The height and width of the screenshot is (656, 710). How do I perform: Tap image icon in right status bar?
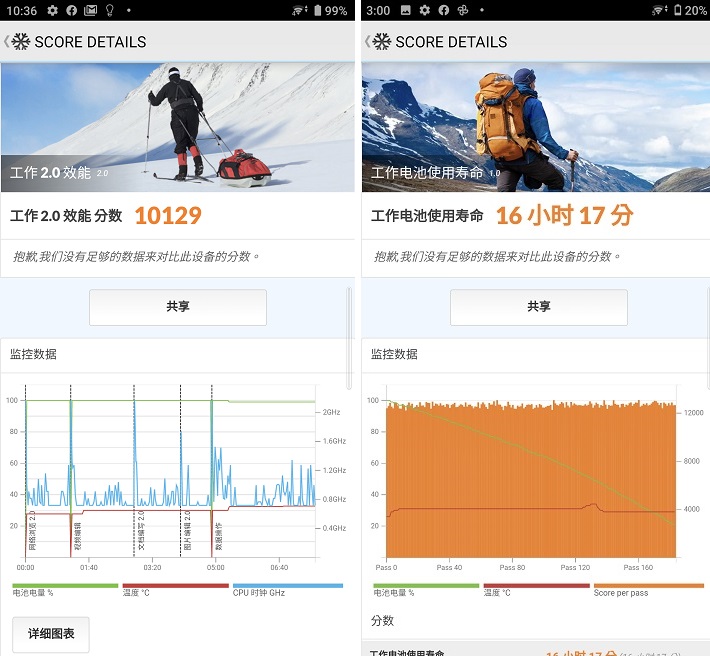pyautogui.click(x=406, y=10)
